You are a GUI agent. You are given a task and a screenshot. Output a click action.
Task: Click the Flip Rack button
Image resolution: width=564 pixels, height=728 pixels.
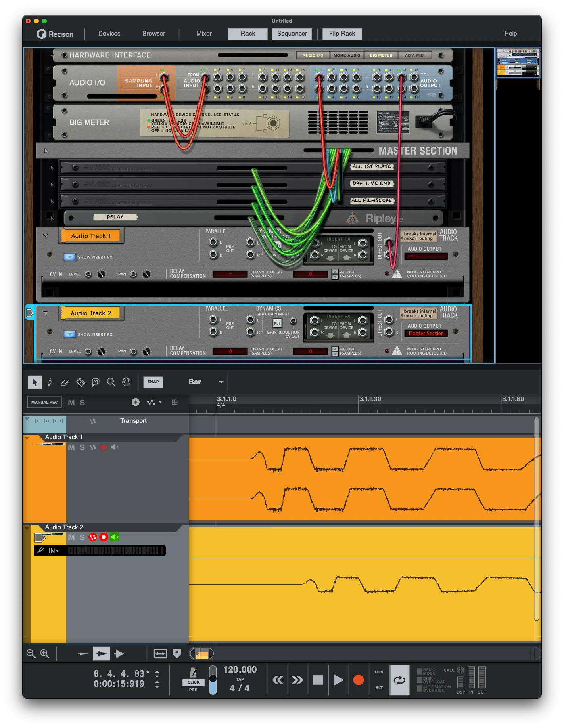pos(342,34)
